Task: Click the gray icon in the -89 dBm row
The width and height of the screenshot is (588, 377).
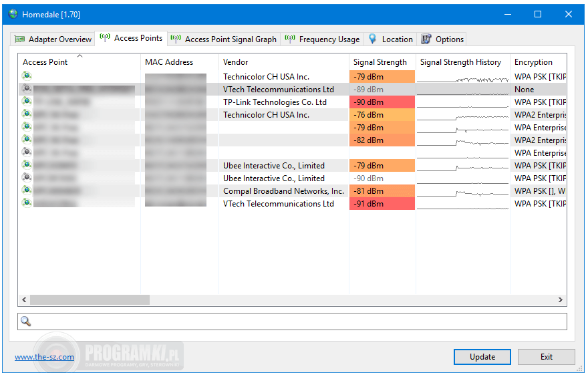Action: click(x=27, y=89)
